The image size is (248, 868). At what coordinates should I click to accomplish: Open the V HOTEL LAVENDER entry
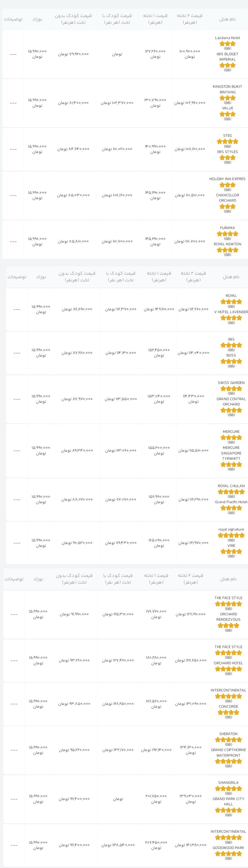coord(231,312)
